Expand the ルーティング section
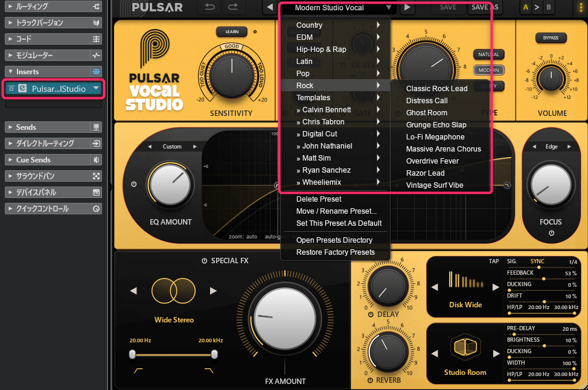 [10, 7]
